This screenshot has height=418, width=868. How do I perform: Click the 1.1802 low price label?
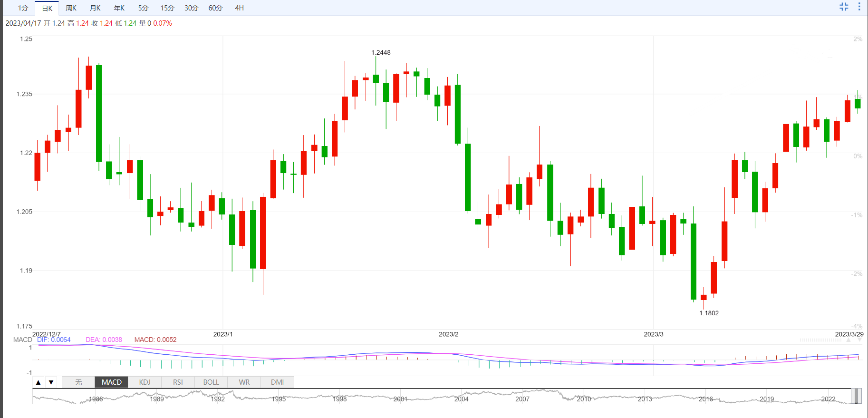click(x=709, y=313)
